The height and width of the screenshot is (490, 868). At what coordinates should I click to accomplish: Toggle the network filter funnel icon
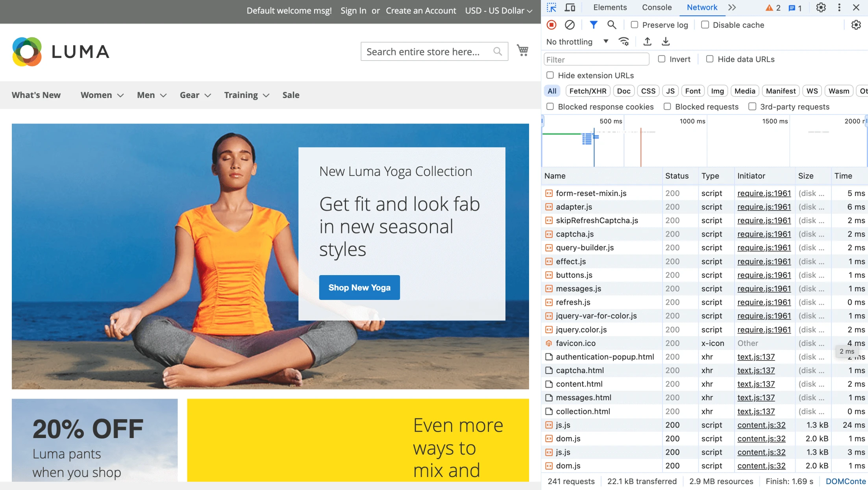click(594, 25)
